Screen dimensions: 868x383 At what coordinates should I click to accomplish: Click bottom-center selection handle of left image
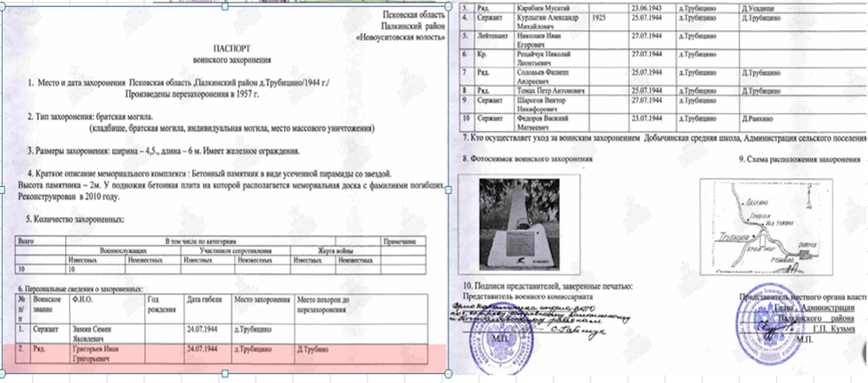click(x=224, y=372)
